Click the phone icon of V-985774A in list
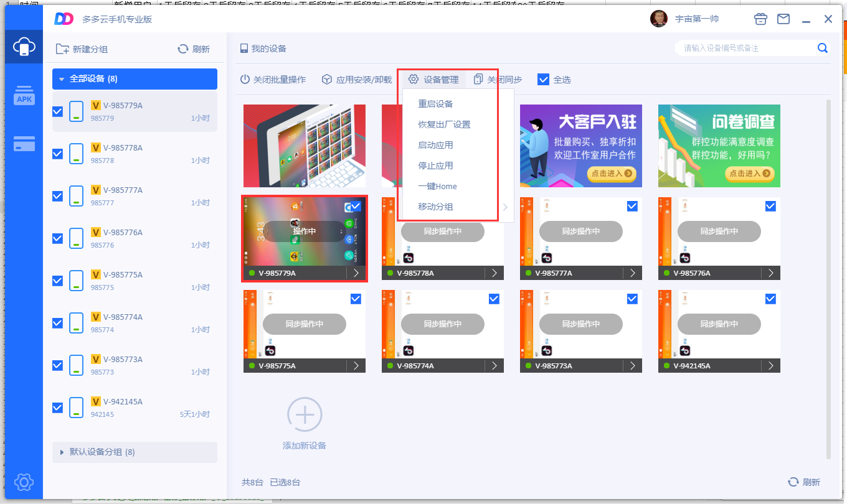Viewport: 847px width, 504px height. pos(76,324)
